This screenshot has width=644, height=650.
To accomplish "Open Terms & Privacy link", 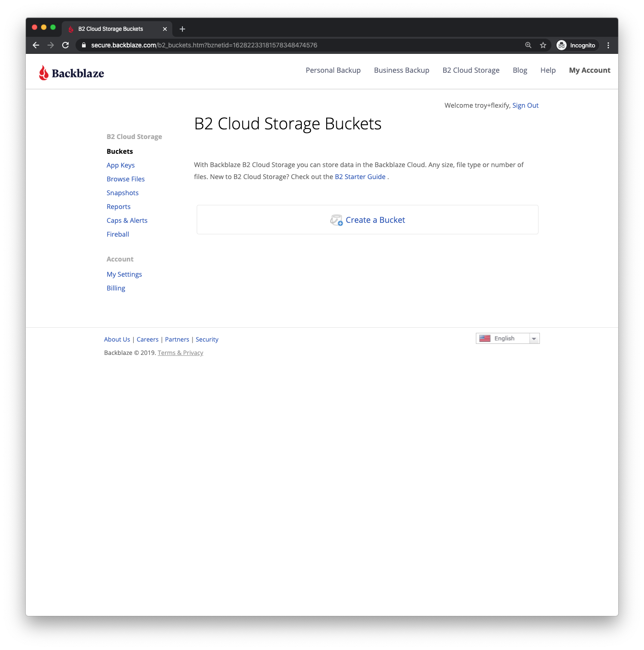I will pyautogui.click(x=180, y=353).
